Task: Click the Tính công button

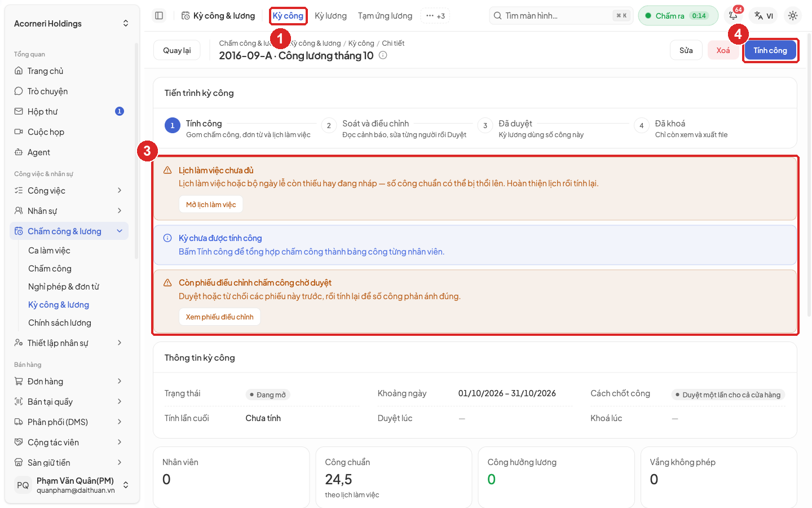Action: [770, 50]
